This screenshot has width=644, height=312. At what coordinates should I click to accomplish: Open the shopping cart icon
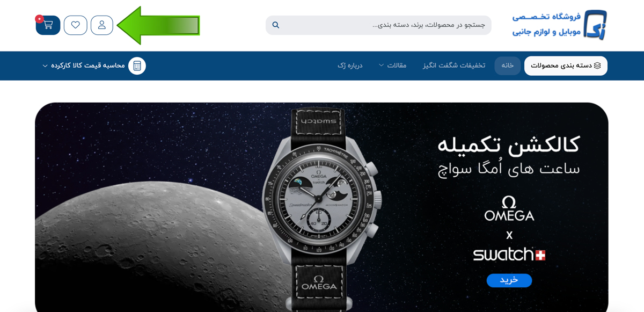coord(48,25)
